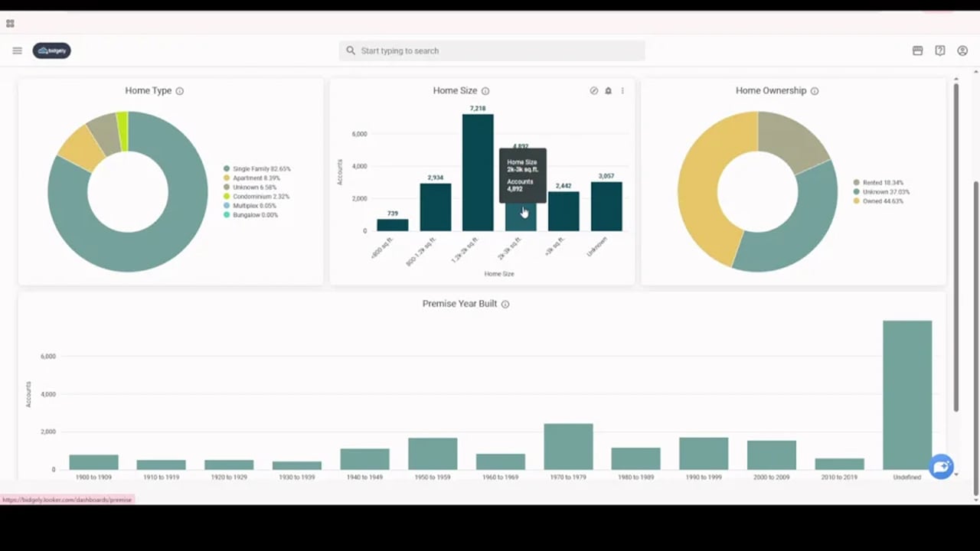Image resolution: width=980 pixels, height=551 pixels.
Task: Toggle Owned series in Home Ownership legend
Action: tap(882, 201)
